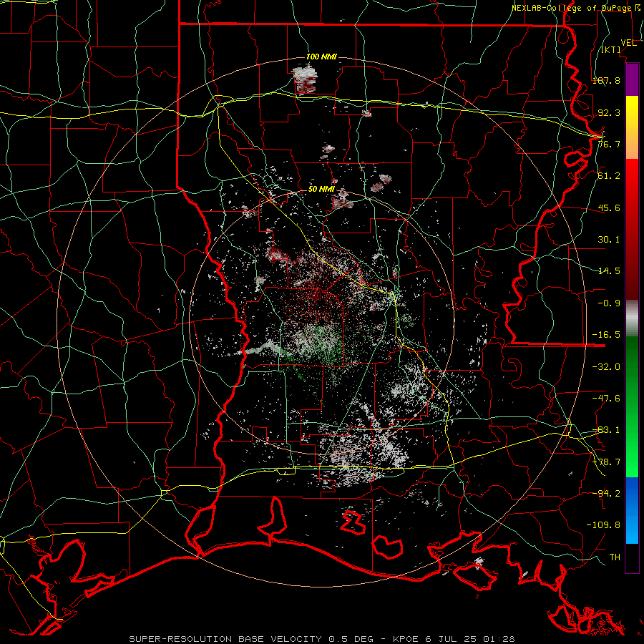
Task: Pick the blue segment of the velocity scale
Action: [632, 510]
